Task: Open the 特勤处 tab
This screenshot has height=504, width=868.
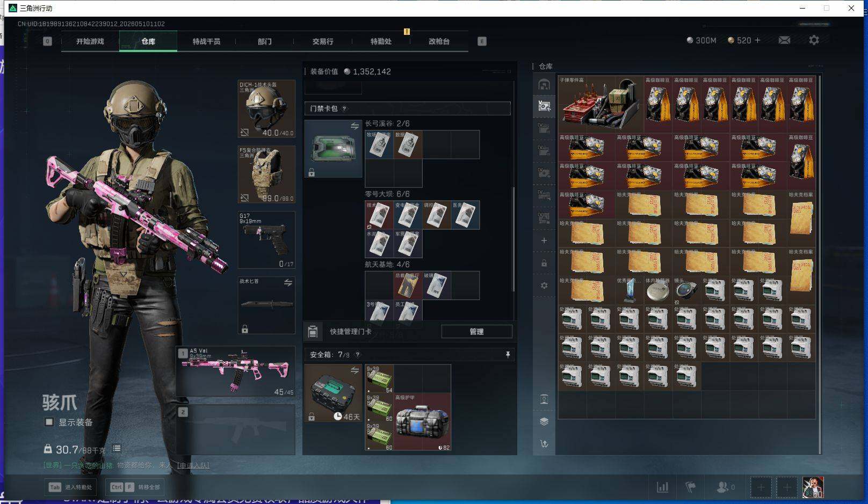Action: tap(381, 41)
